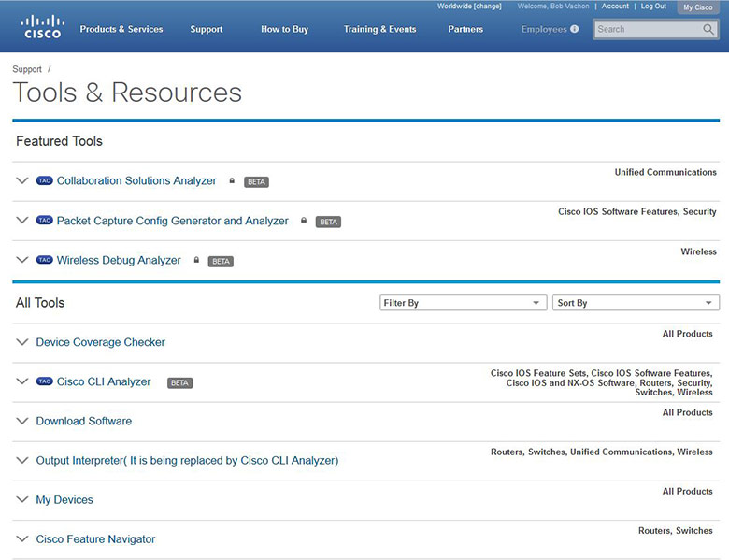Viewport: 729px width, 560px height.
Task: Expand the My Devices chevron
Action: (22, 500)
